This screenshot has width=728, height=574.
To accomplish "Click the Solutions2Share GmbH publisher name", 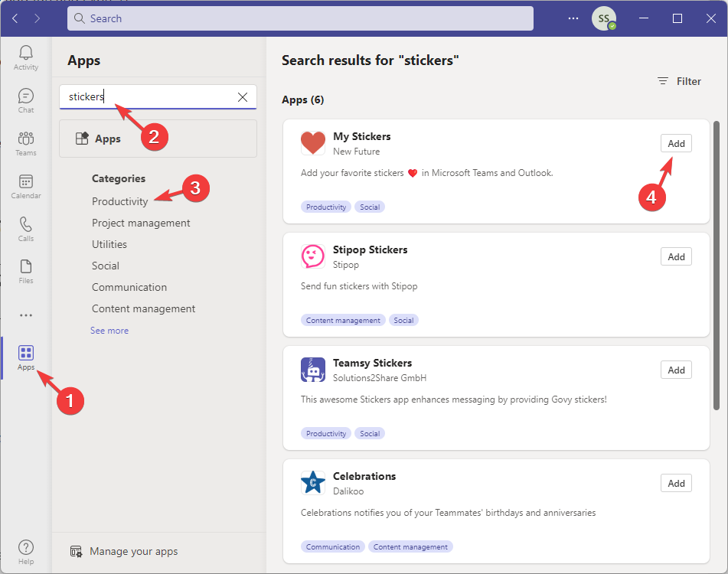I will point(380,378).
